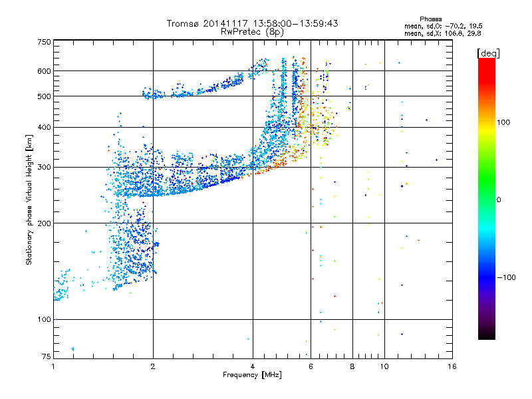Click the '16' frequency axis tick label
This screenshot has width=532, height=399.
point(452,366)
